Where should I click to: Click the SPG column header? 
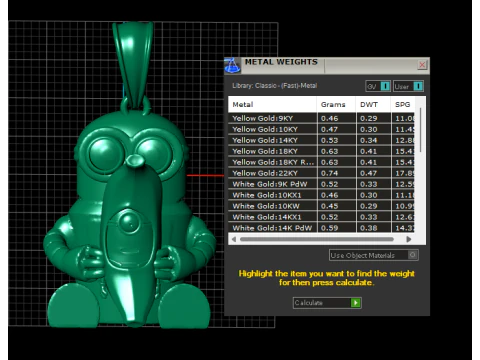pos(403,105)
